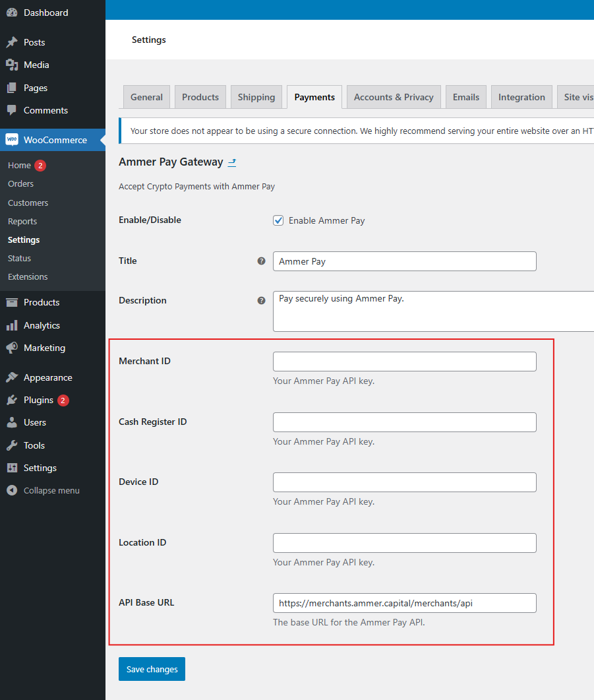The image size is (594, 700).
Task: Select the Payments tab
Action: click(x=314, y=97)
